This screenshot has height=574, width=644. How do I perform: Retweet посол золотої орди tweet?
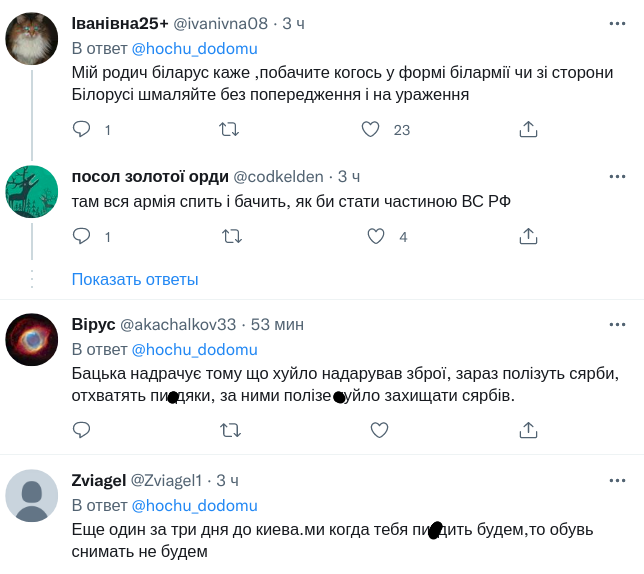pos(229,236)
